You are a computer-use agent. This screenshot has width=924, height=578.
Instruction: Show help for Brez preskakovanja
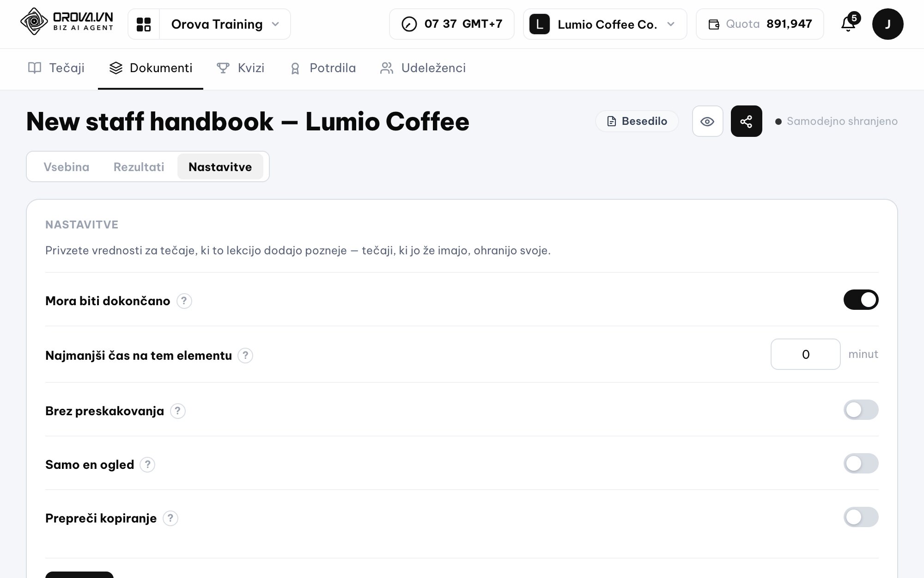[x=178, y=411]
